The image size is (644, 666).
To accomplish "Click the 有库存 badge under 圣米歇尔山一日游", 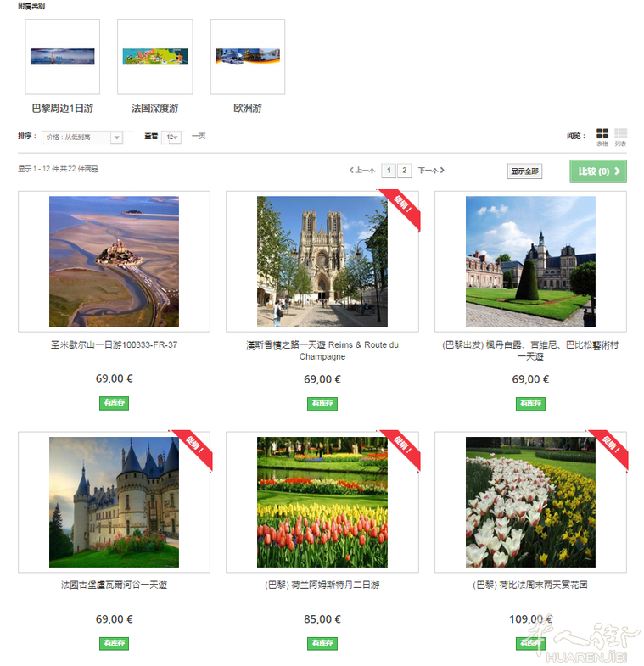I will tap(114, 403).
